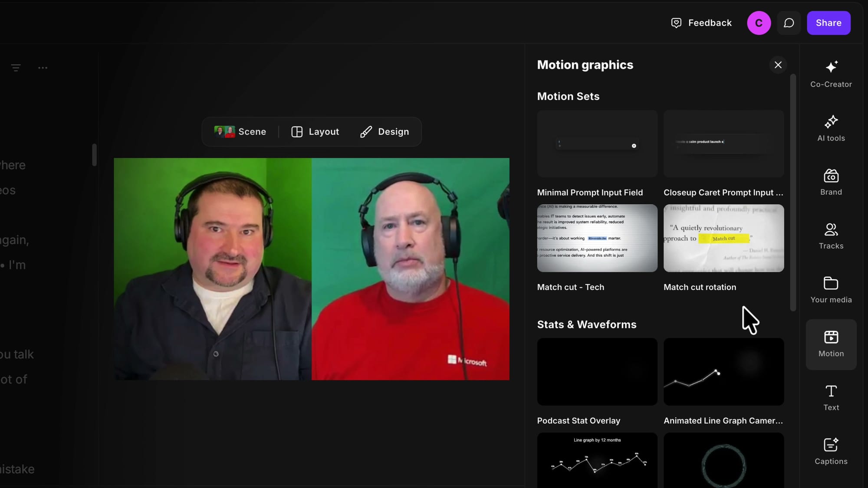Select Animated Line Graph Camera thumbnail
Image resolution: width=868 pixels, height=488 pixels.
point(723,372)
